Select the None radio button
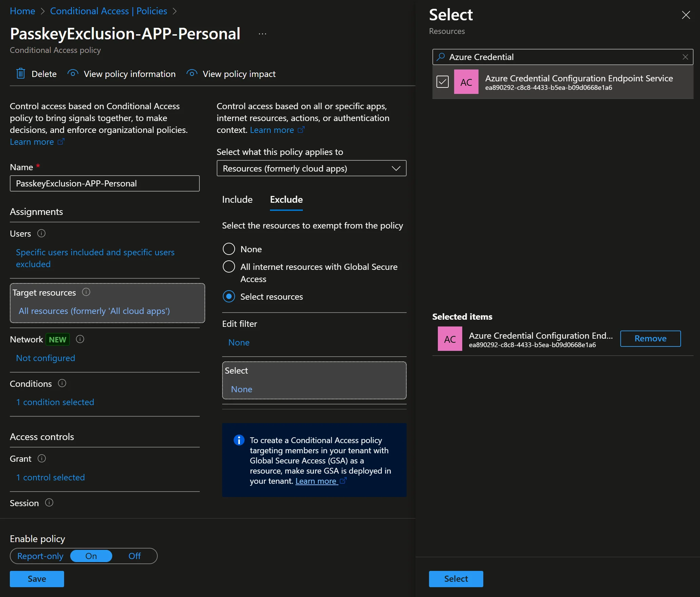 pyautogui.click(x=229, y=249)
